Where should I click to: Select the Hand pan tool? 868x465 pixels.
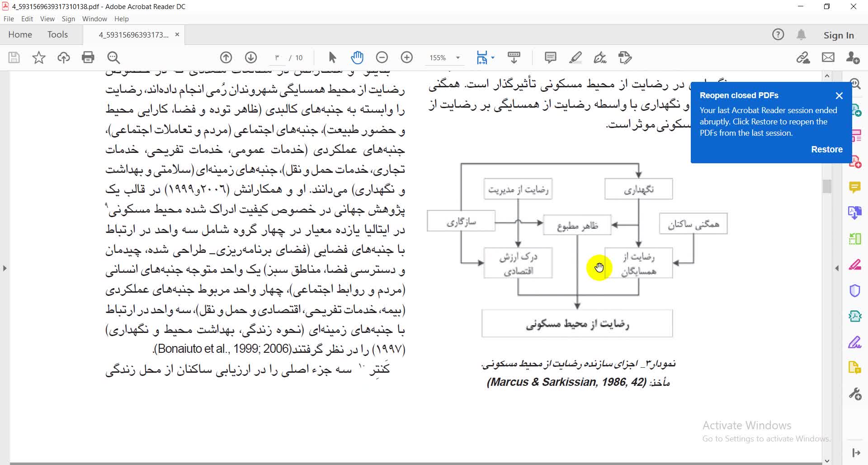coord(357,57)
